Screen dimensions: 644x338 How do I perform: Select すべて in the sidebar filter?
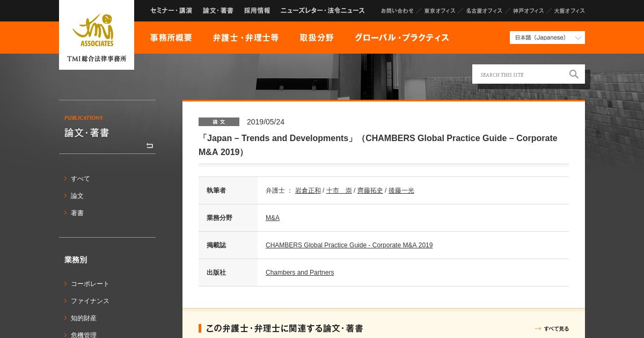click(80, 179)
